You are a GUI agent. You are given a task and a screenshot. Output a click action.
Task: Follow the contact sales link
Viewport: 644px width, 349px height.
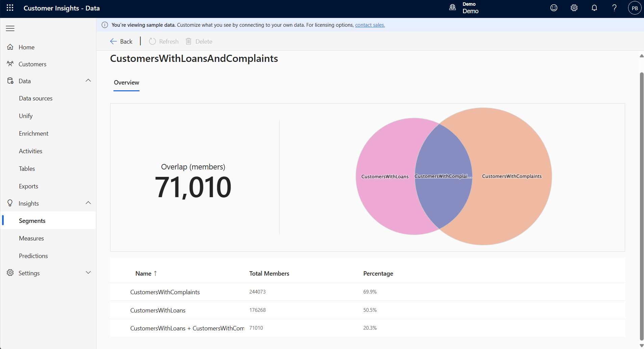pos(370,25)
